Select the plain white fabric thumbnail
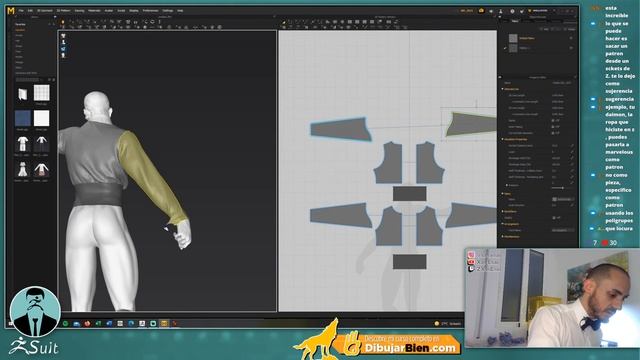Viewport: 640px width, 360px height. pyautogui.click(x=41, y=118)
